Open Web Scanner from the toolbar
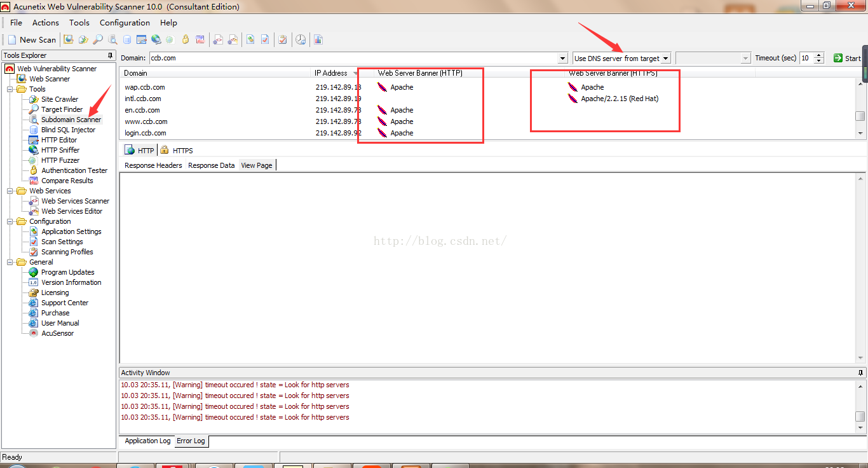868x468 pixels. (69, 39)
